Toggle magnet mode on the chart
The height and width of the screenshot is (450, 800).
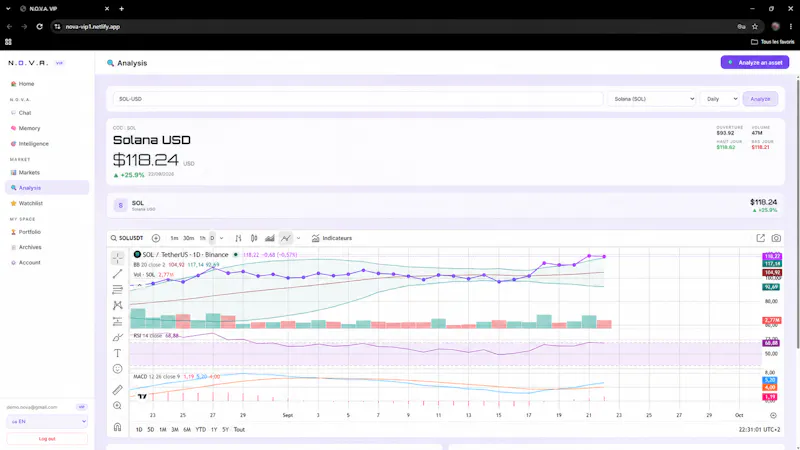[x=117, y=427]
